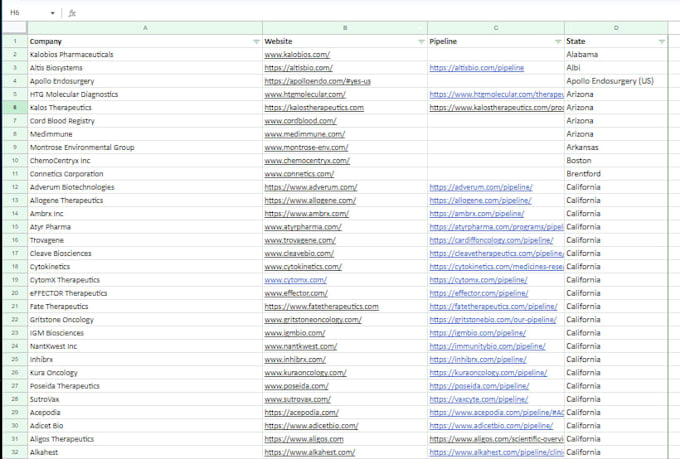Open www.connetics.com/ link

pos(299,174)
